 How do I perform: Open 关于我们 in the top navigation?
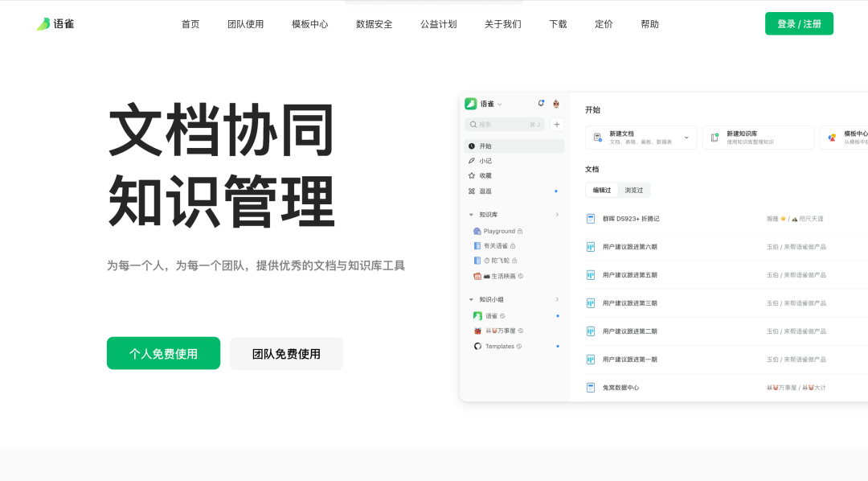[x=502, y=24]
